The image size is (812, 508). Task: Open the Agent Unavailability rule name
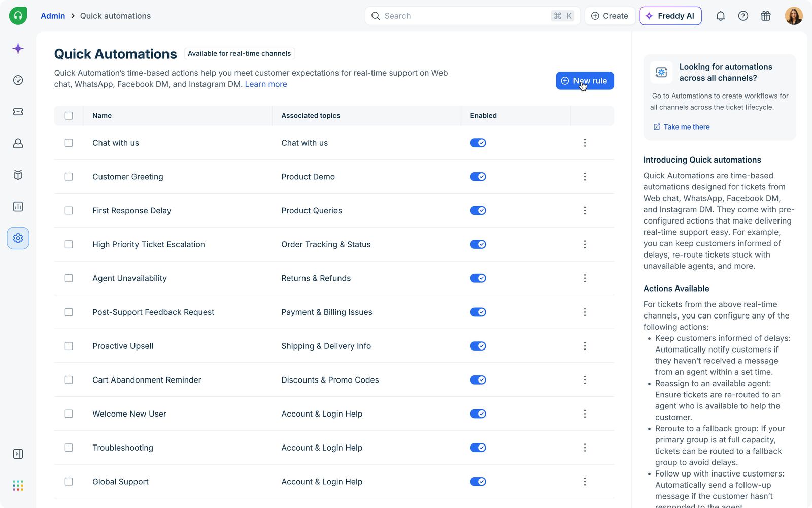(x=129, y=278)
